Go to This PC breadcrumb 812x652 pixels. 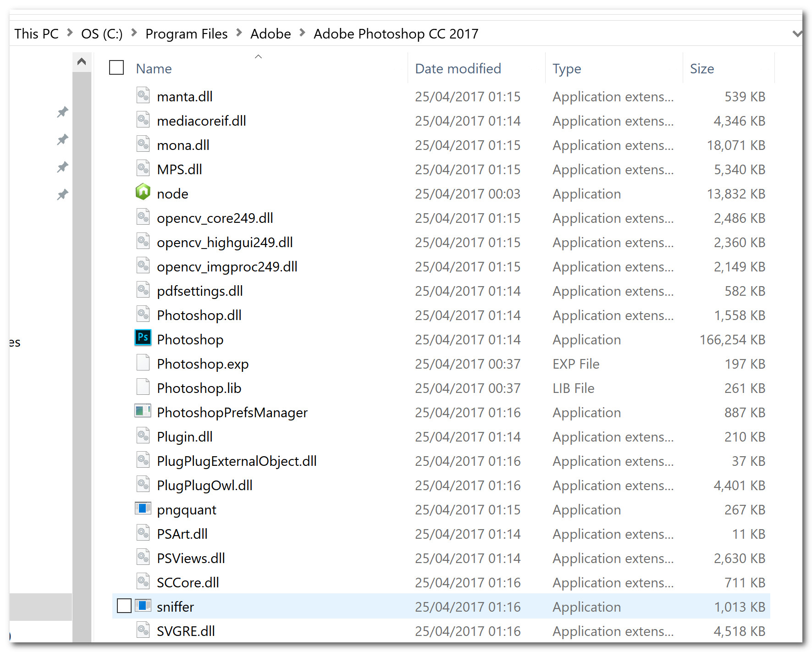pyautogui.click(x=37, y=33)
